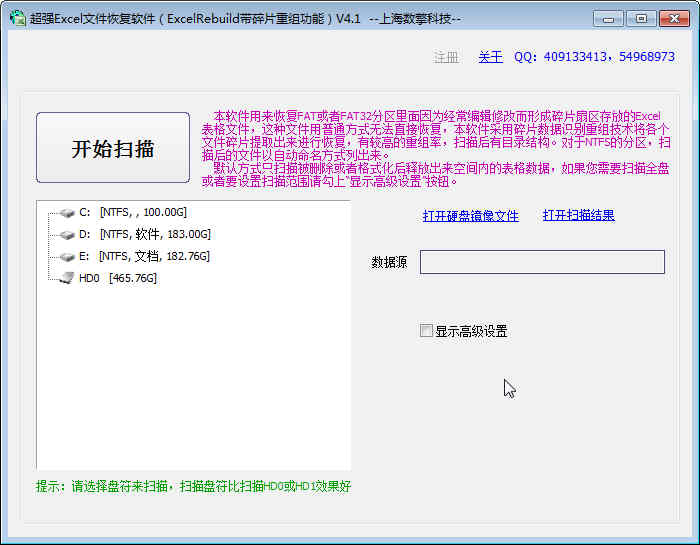700x545 pixels.
Task: Choose the row HD0 [465.76G]
Action: tap(118, 278)
